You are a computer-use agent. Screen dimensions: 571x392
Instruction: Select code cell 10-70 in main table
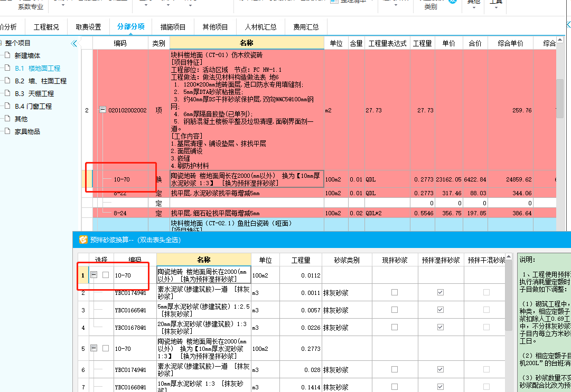(121, 179)
